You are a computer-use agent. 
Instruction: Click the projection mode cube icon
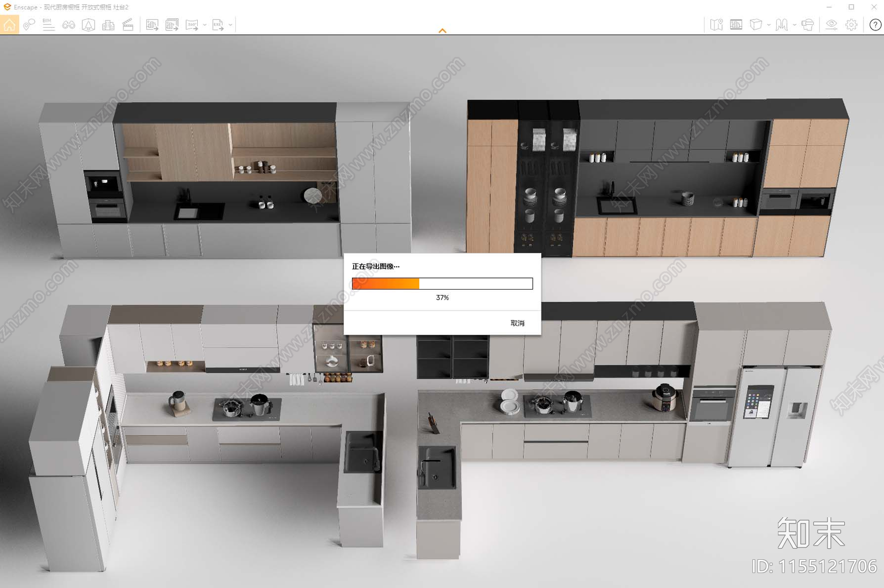[x=756, y=25]
